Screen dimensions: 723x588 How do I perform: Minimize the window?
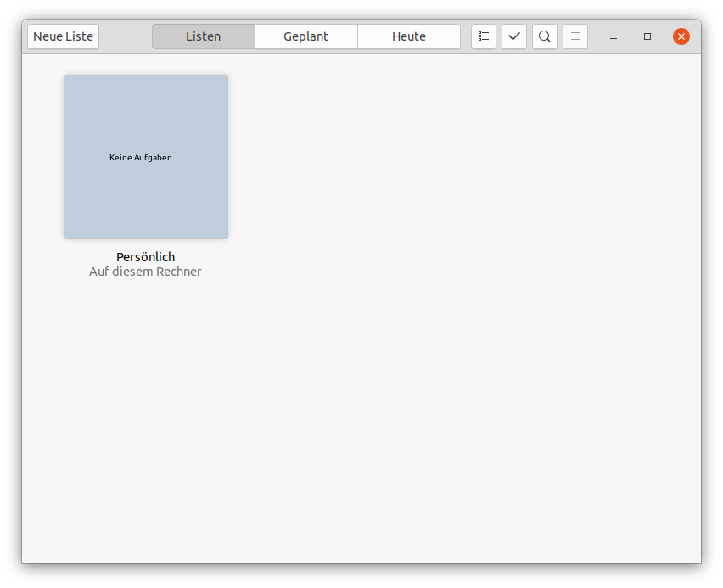point(614,36)
